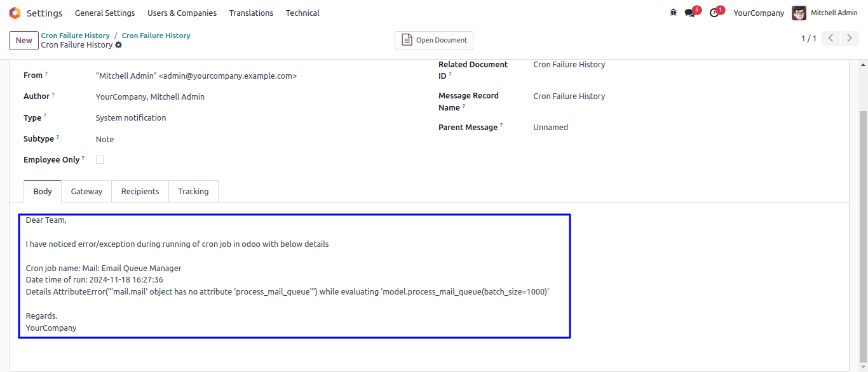868x372 pixels.
Task: Expand the Technical menu
Action: [302, 13]
